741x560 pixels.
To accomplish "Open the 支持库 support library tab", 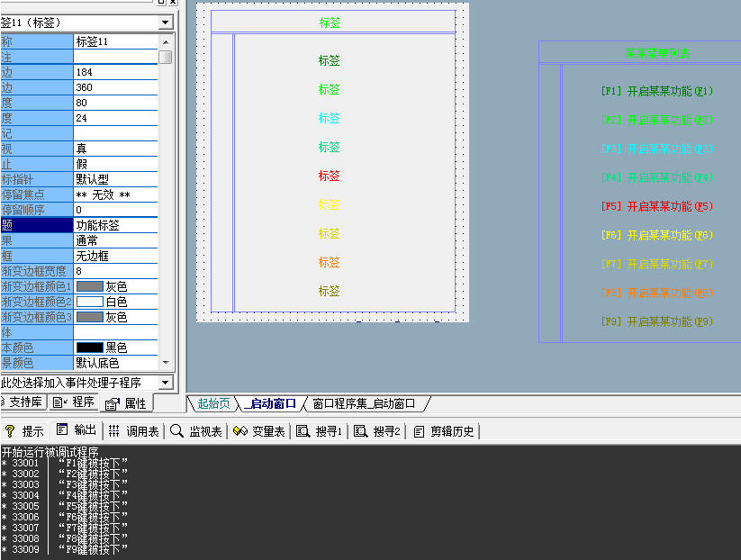I will tap(22, 402).
